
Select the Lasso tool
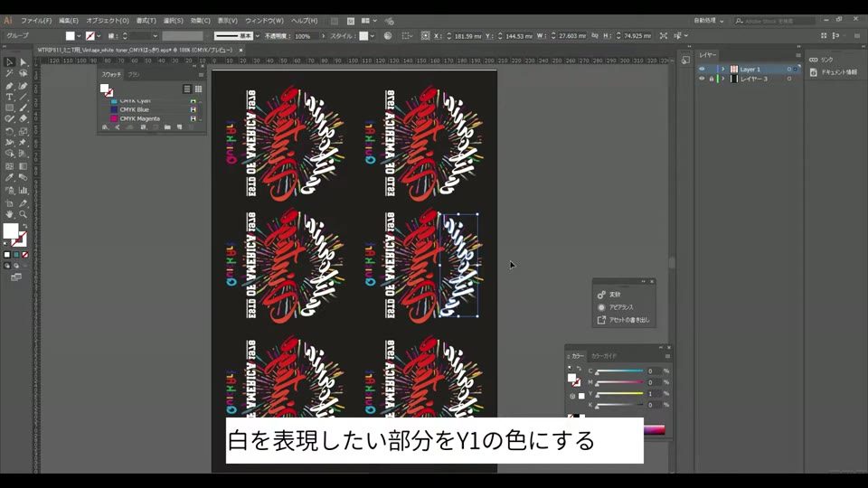(24, 73)
